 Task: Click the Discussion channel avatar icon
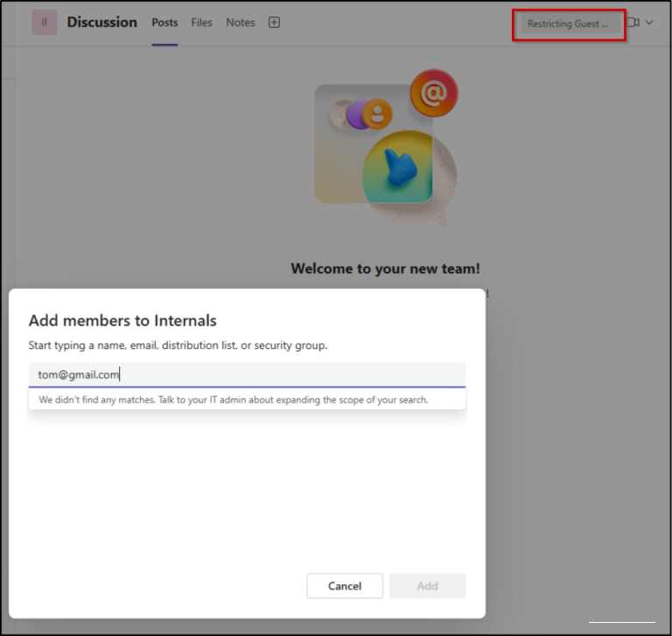coord(44,22)
